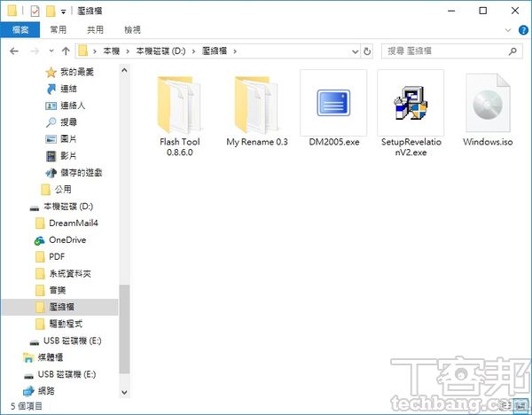Click the 搜尋 magnifier icon in sidebar
This screenshot has height=415, width=532.
[51, 122]
